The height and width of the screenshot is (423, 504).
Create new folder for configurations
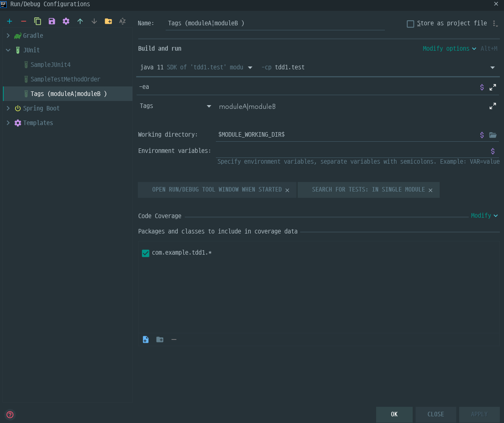(108, 21)
